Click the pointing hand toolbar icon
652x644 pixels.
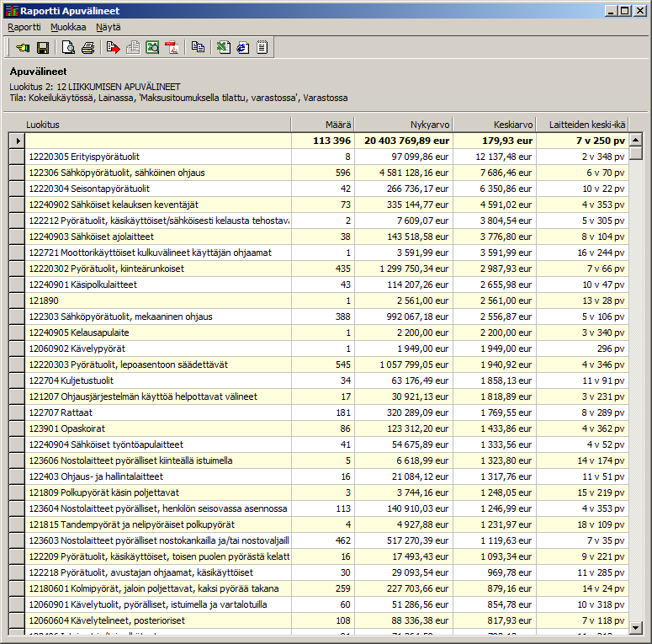pos(23,48)
